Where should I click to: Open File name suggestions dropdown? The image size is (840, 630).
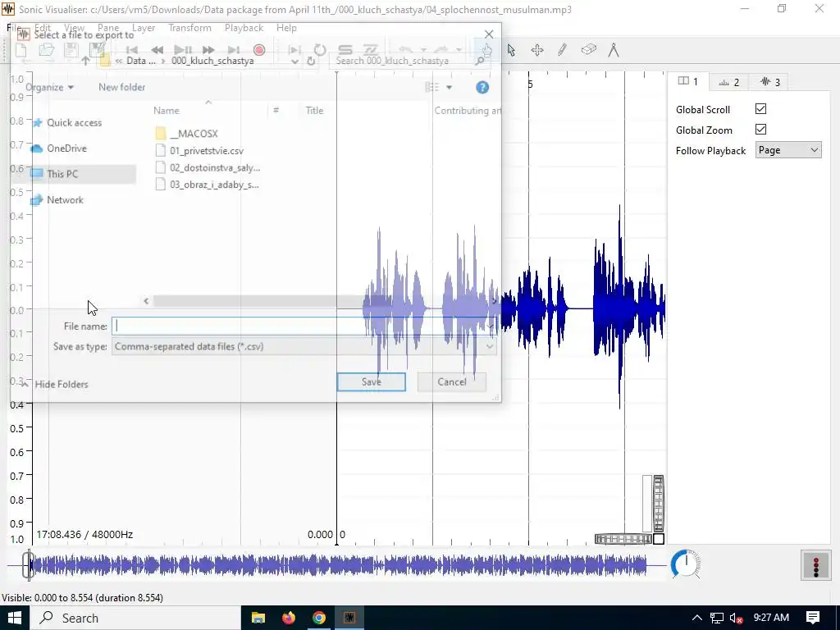pyautogui.click(x=490, y=326)
